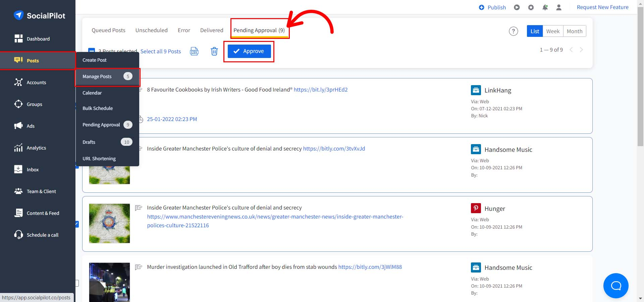Open the bitly.com/3tvXvJd link

[334, 148]
